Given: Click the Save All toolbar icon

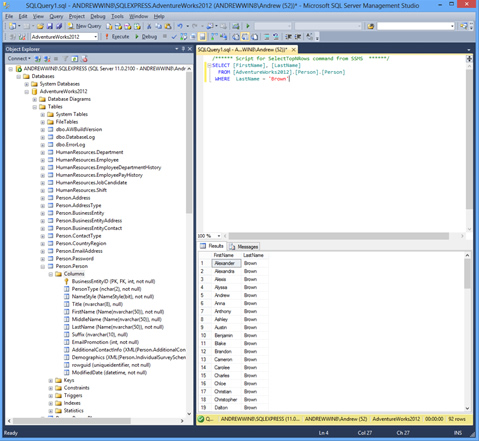Looking at the screenshot, I should point(59,26).
